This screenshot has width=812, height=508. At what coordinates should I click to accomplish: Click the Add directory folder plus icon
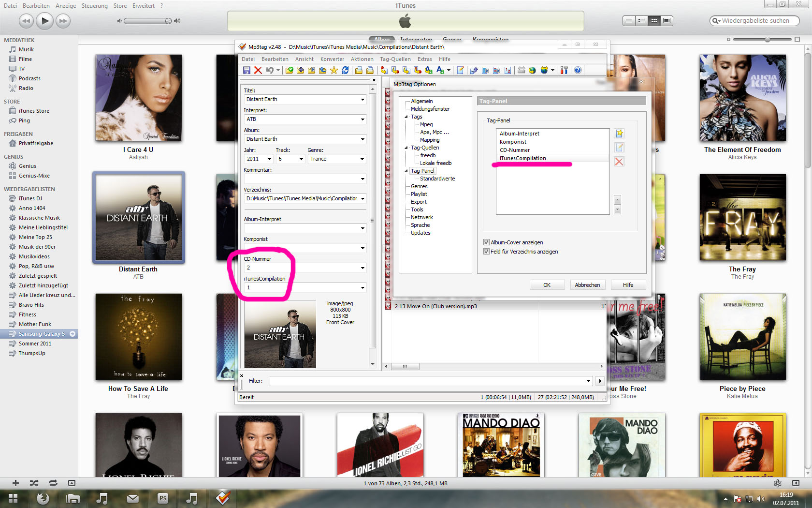point(300,70)
